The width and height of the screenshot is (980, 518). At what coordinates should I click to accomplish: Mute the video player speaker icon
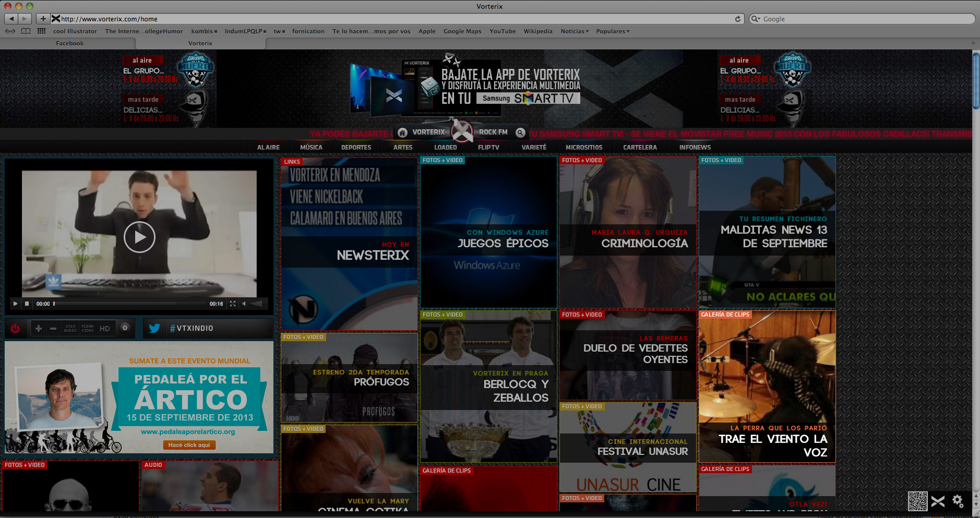click(x=244, y=304)
